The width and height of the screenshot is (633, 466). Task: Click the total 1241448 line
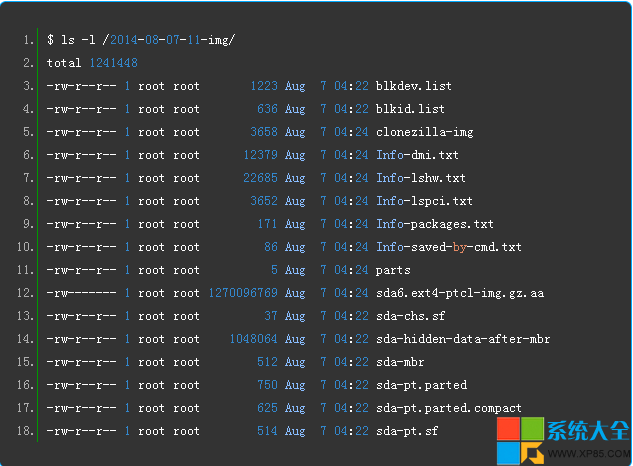pyautogui.click(x=92, y=63)
